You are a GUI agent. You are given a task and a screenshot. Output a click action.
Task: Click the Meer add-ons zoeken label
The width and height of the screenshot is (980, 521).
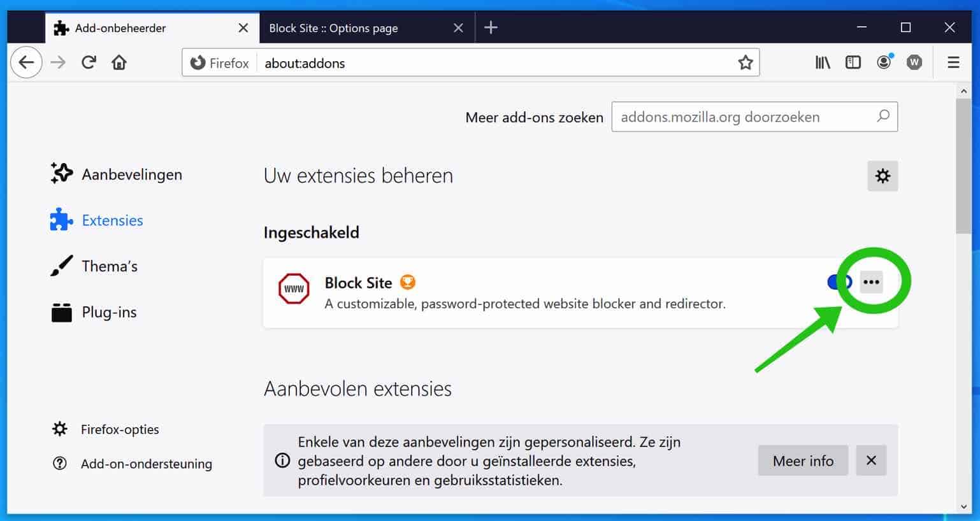534,117
